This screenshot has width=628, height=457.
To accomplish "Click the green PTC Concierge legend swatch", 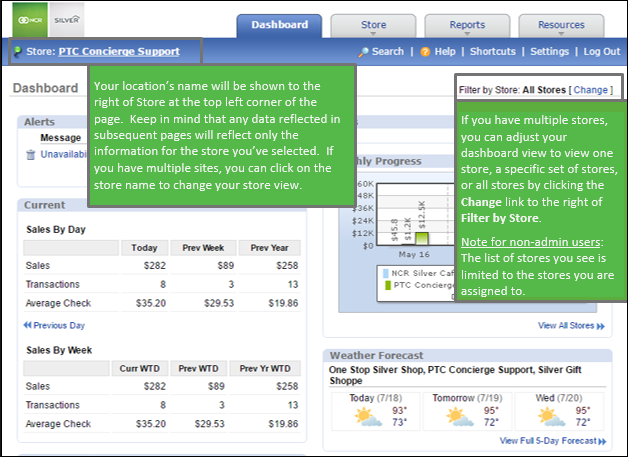I will 388,285.
